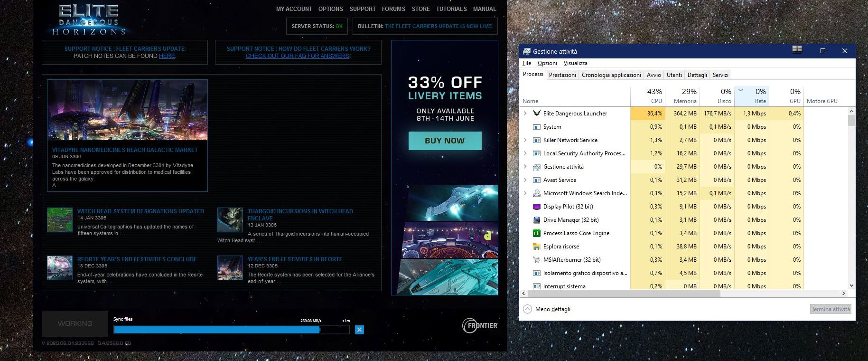The image size is (868, 361).
Task: Click the Display Pilot process icon
Action: pyautogui.click(x=537, y=207)
